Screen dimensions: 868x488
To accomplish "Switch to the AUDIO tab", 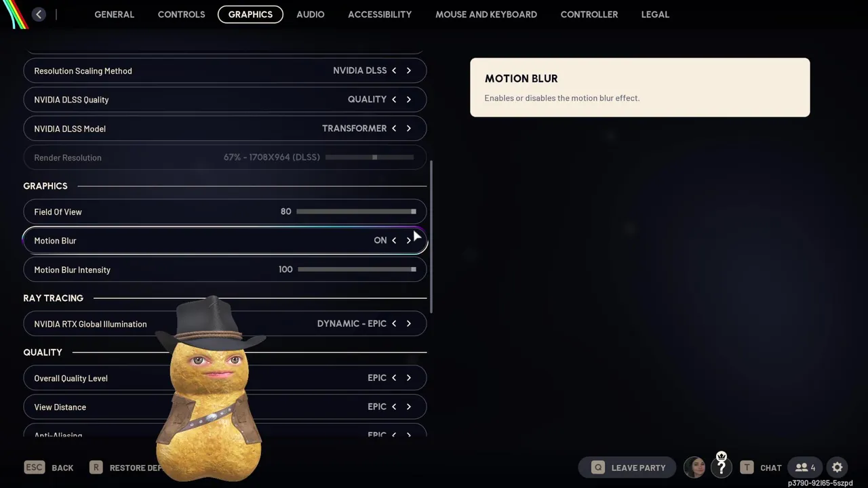I will 311,14.
